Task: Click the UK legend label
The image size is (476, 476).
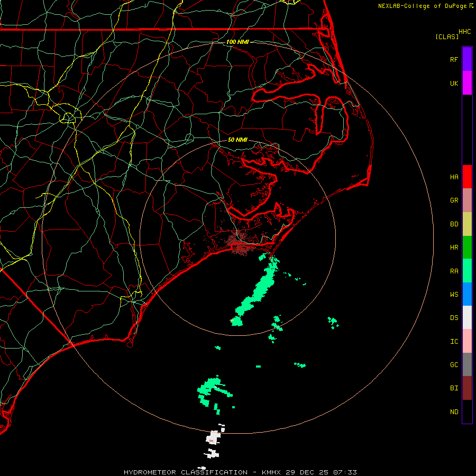Action: point(454,83)
